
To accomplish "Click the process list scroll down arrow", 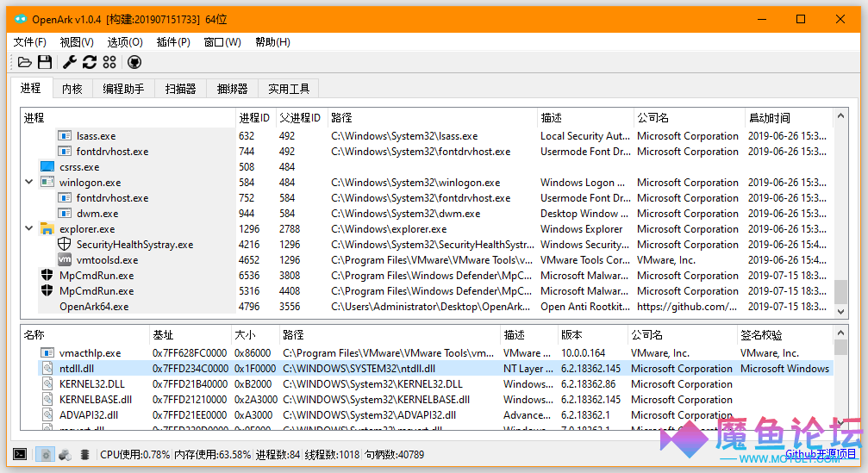I will click(x=840, y=312).
